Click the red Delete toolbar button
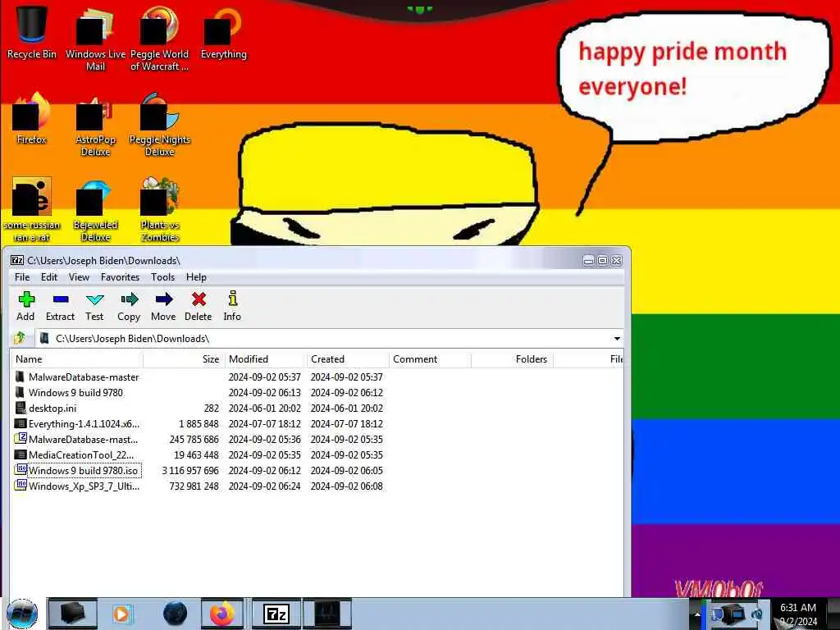This screenshot has height=630, width=840. click(x=199, y=306)
